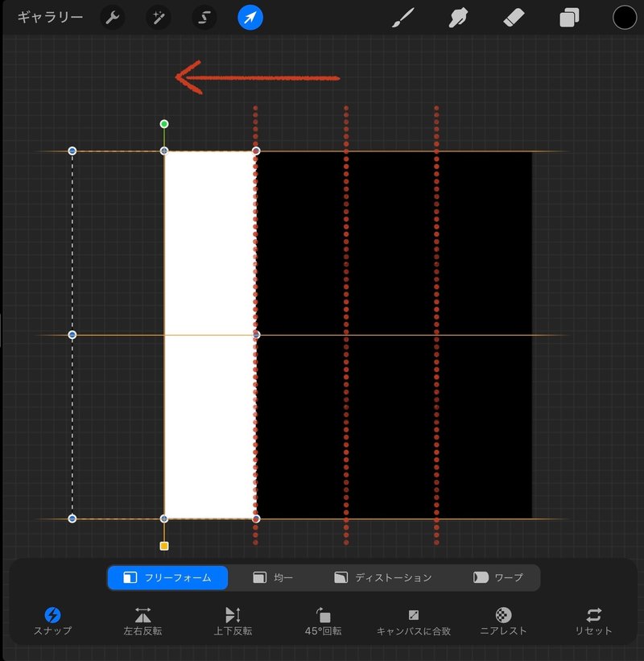Open the Layers panel
Image resolution: width=644 pixels, height=661 pixels.
coord(569,19)
